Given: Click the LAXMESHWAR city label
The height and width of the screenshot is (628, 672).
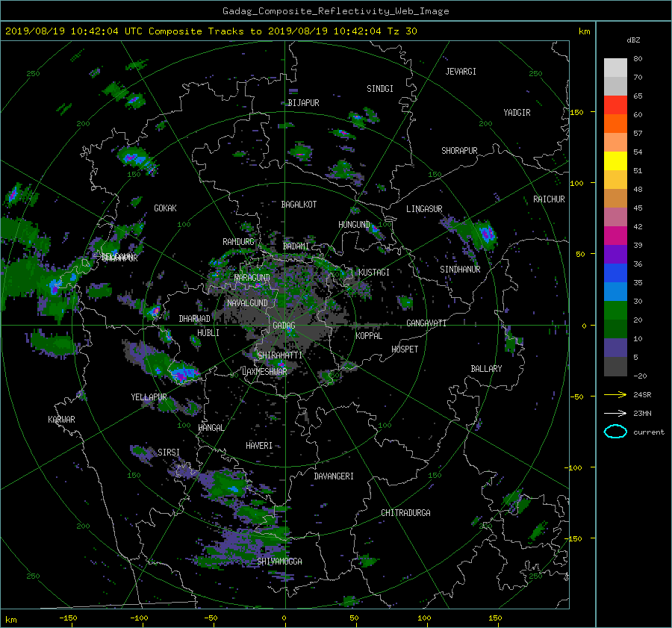Looking at the screenshot, I should (264, 372).
